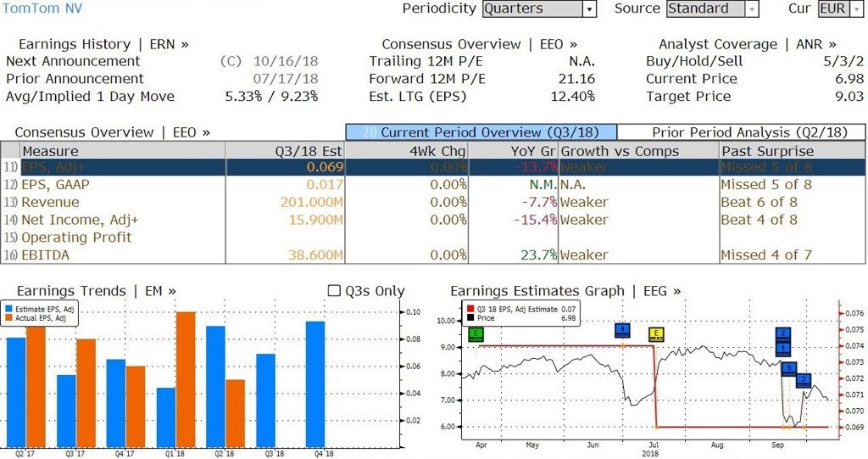Click the black Price legend swatch

tap(470, 318)
